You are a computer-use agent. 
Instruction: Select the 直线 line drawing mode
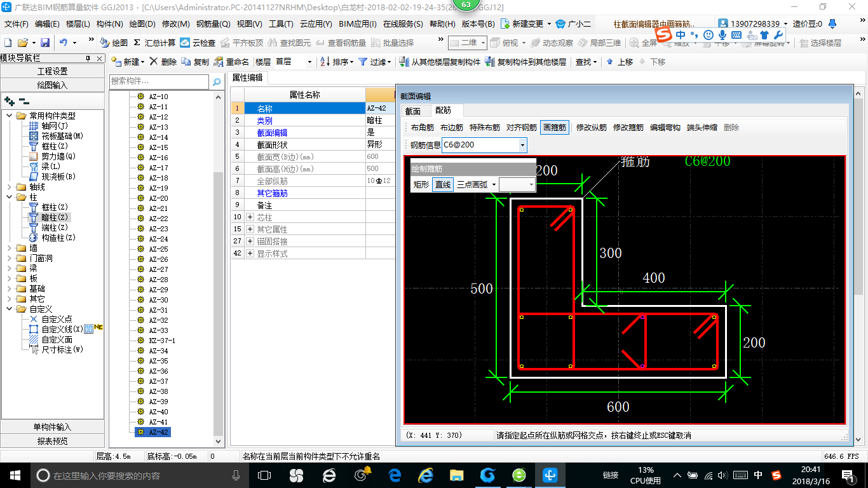click(443, 184)
